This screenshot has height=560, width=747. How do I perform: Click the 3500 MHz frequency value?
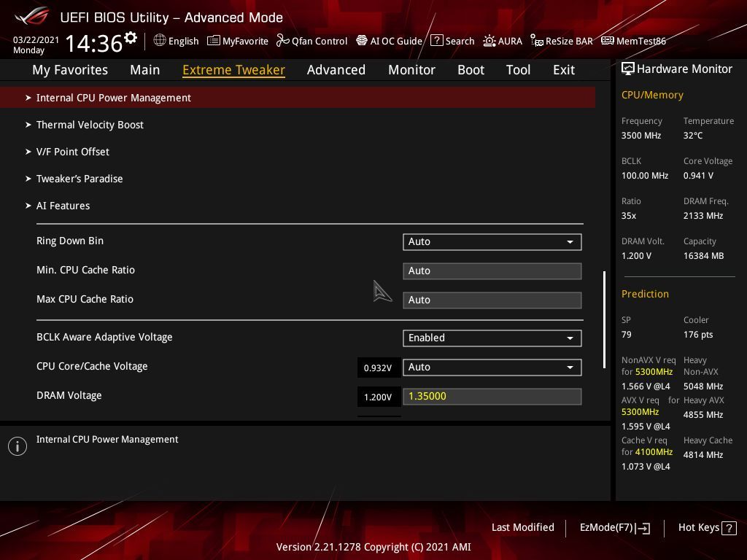tap(640, 135)
